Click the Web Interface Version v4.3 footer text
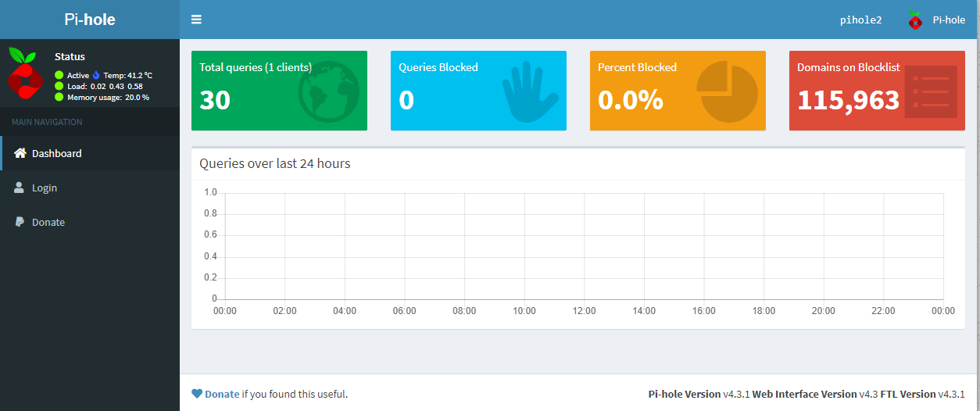 815,394
